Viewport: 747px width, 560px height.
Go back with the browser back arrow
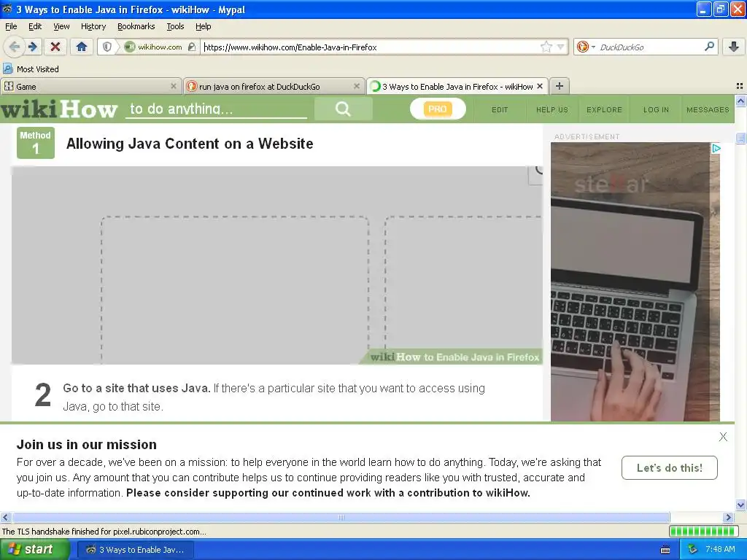pos(15,47)
